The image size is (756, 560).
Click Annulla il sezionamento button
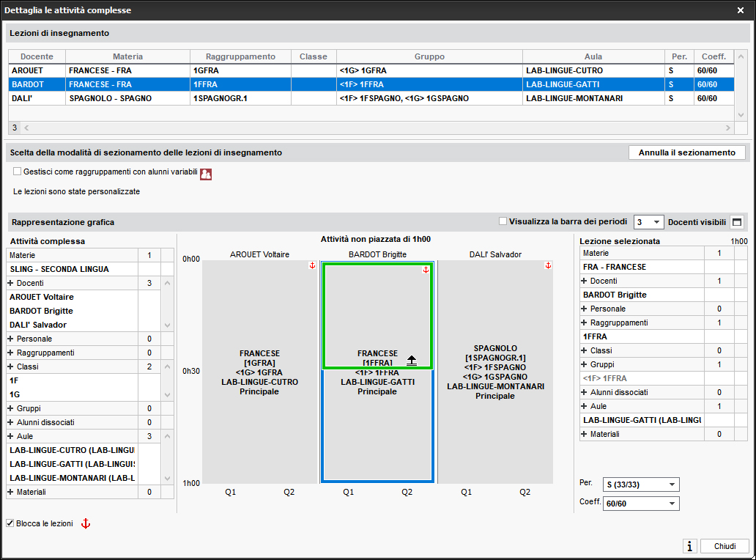[687, 152]
